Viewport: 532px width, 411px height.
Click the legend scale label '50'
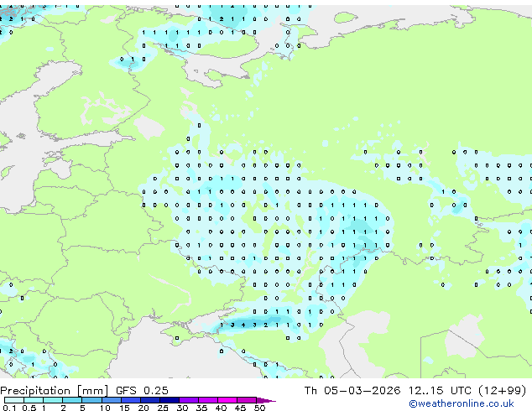[259, 408]
